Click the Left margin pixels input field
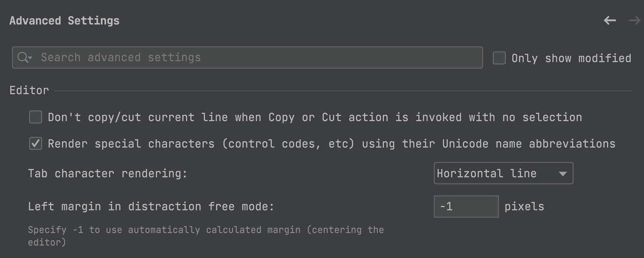 pyautogui.click(x=466, y=206)
